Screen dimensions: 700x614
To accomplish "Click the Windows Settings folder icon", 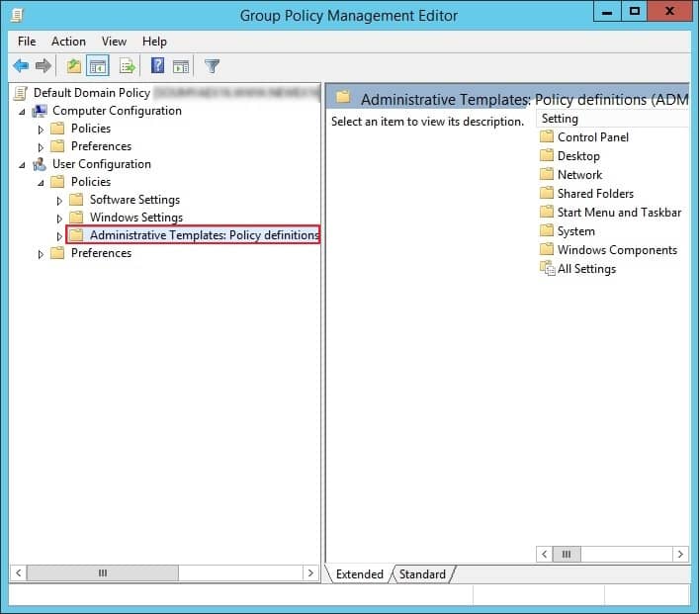I will (x=76, y=217).
